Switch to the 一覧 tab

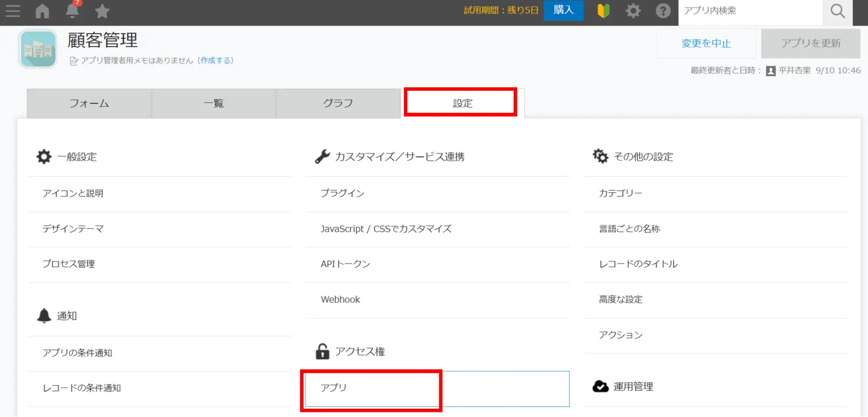[214, 103]
